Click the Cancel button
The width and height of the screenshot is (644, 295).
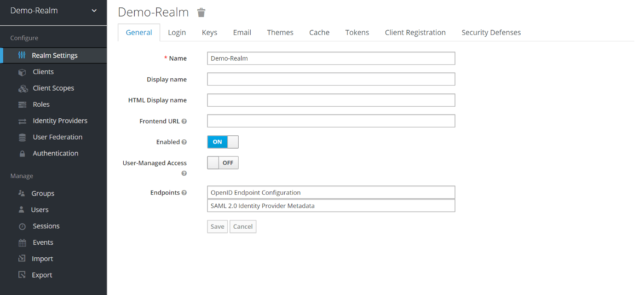tap(243, 226)
